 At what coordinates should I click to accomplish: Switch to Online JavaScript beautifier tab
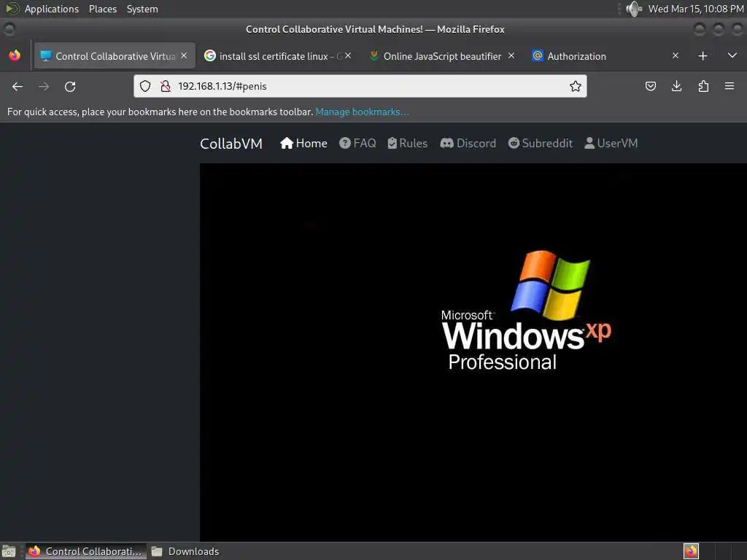442,56
